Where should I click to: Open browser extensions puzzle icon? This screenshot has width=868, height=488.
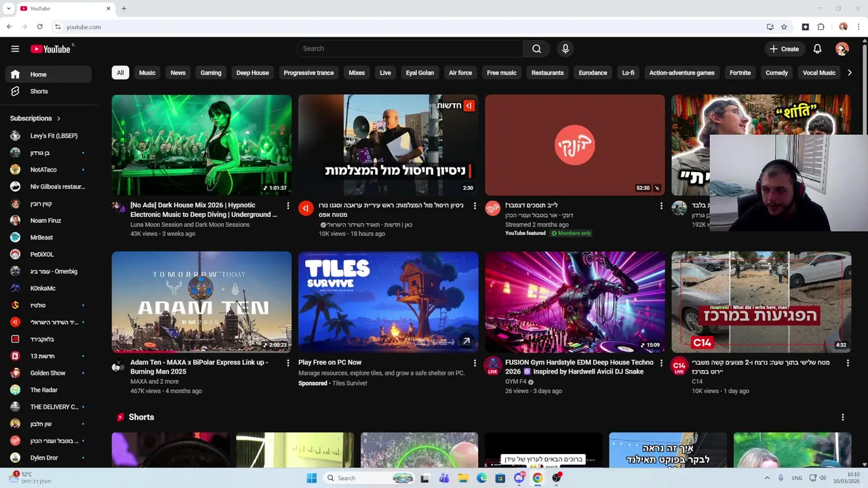(x=821, y=27)
